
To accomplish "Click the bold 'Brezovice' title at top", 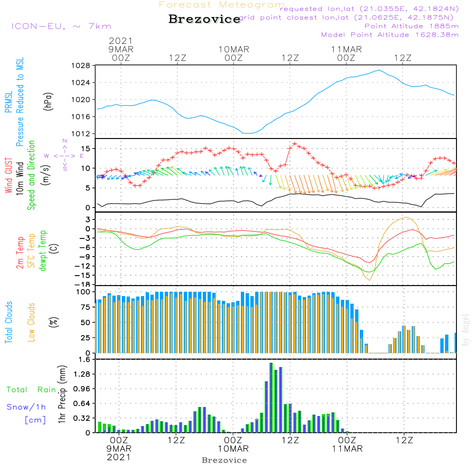I will (x=205, y=19).
